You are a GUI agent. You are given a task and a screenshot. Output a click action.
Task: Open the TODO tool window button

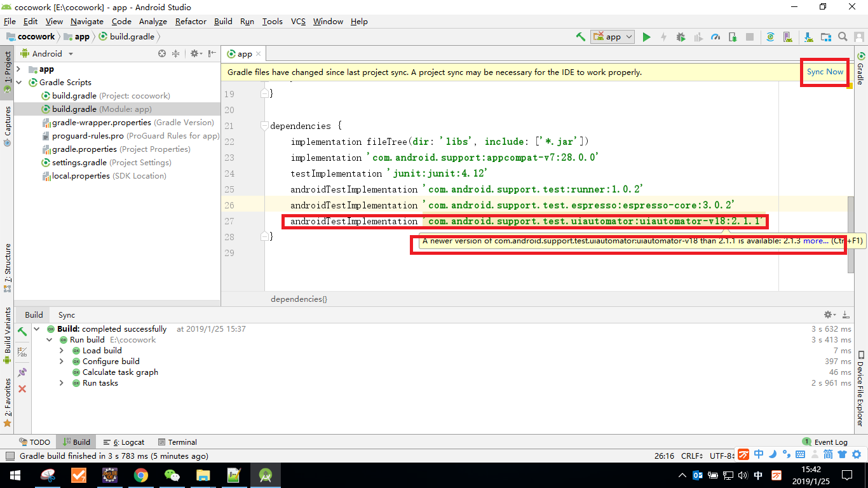tap(34, 442)
